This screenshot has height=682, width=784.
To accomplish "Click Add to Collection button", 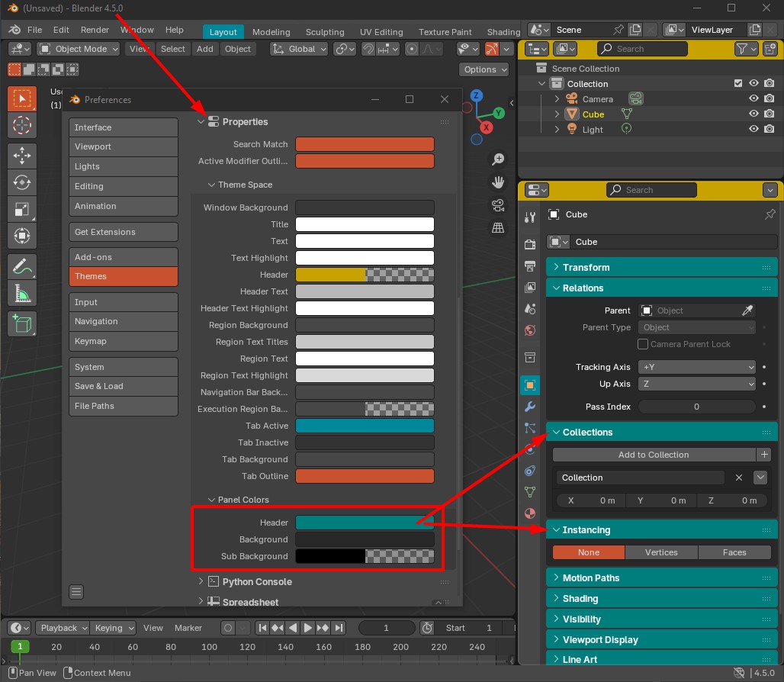I will (654, 455).
